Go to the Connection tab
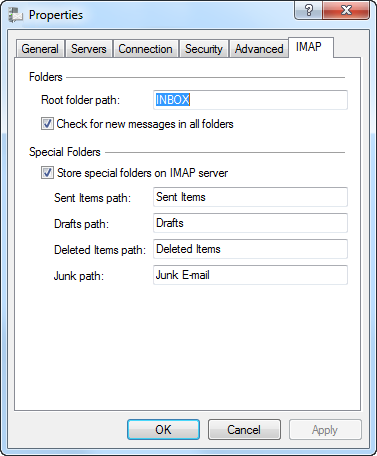The image size is (377, 456). click(x=145, y=49)
